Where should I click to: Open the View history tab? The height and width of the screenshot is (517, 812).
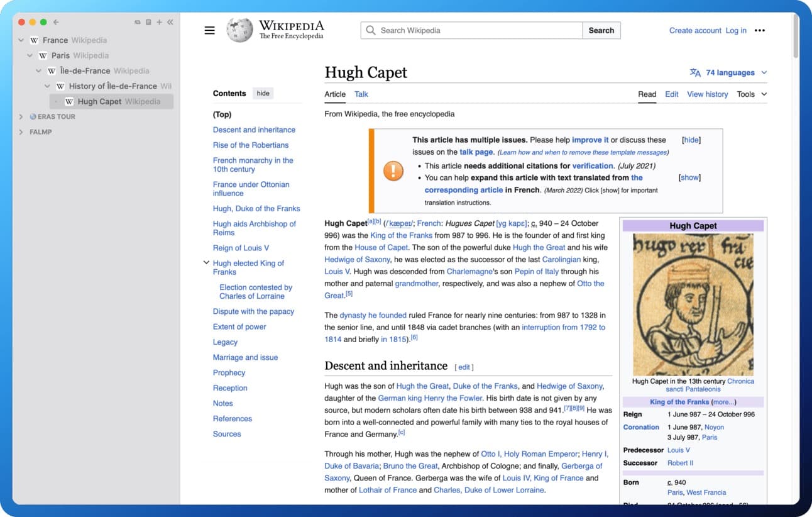(707, 94)
